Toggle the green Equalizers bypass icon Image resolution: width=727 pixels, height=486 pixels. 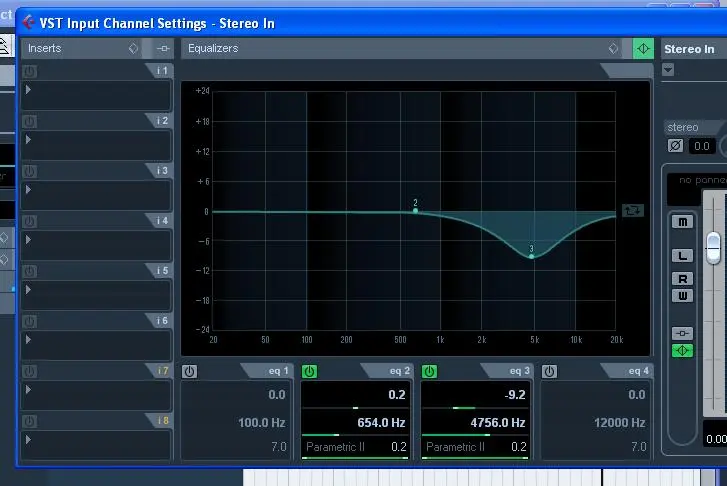tap(643, 49)
